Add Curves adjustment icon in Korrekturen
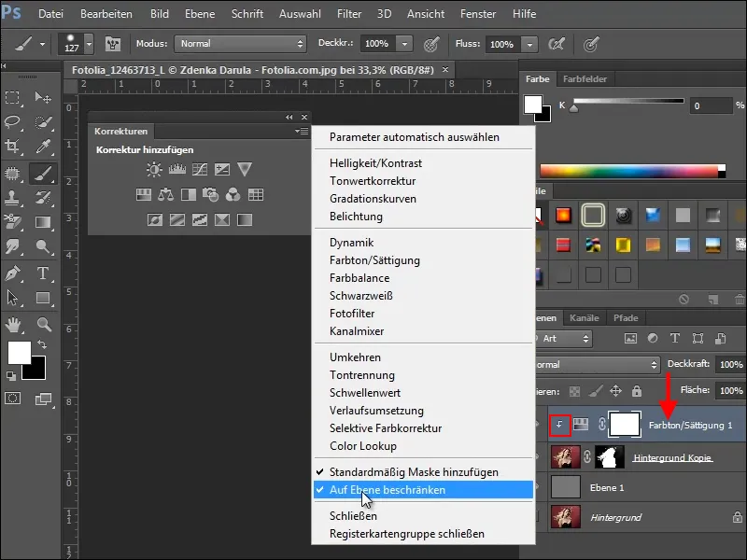Viewport: 747px width, 560px height. click(x=200, y=169)
